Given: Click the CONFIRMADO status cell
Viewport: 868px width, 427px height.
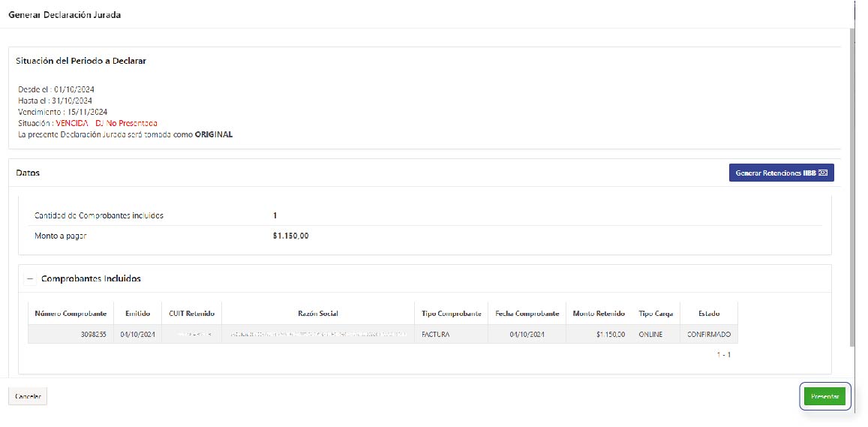Looking at the screenshot, I should tap(708, 334).
